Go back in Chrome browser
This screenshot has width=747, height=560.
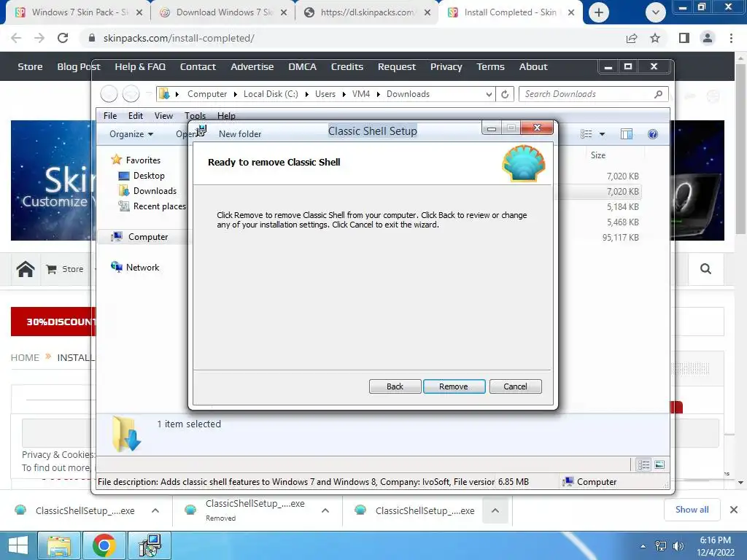[16, 38]
